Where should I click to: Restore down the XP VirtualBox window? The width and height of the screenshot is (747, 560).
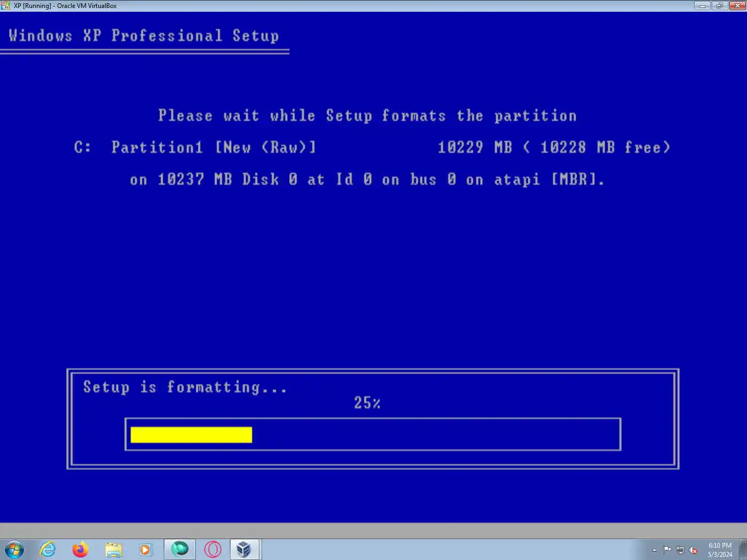click(x=719, y=6)
